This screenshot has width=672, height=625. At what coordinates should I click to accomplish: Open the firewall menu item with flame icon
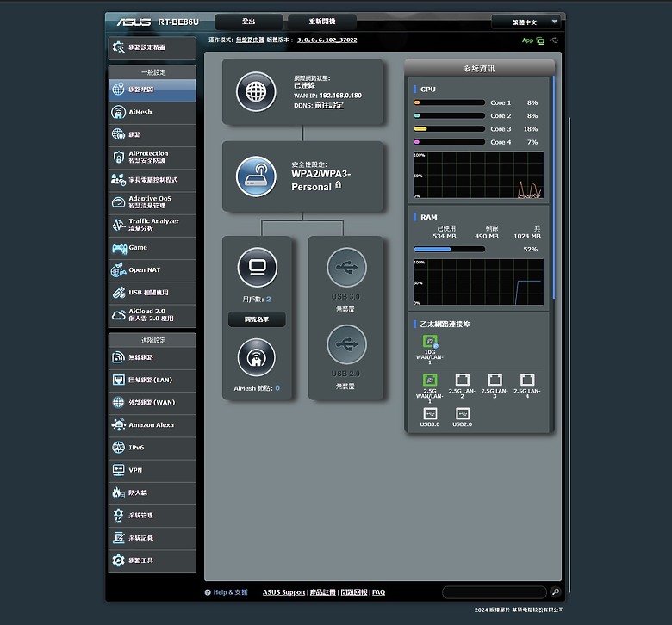(152, 493)
